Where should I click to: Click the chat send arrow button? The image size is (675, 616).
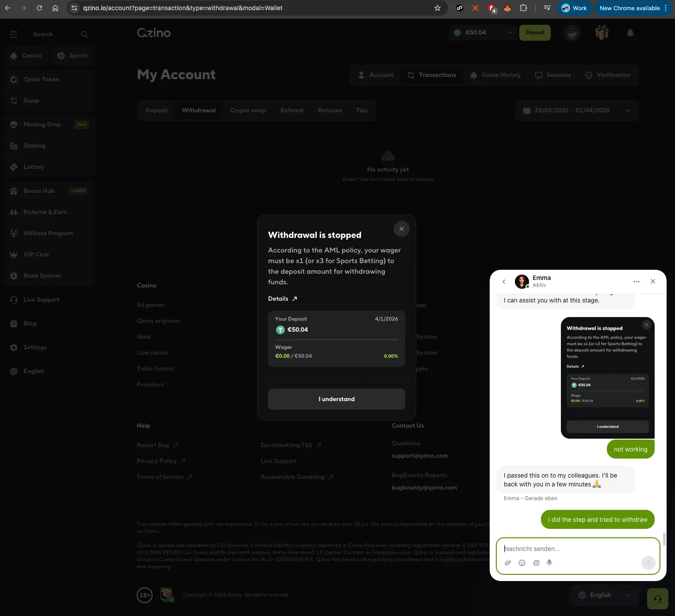point(648,563)
